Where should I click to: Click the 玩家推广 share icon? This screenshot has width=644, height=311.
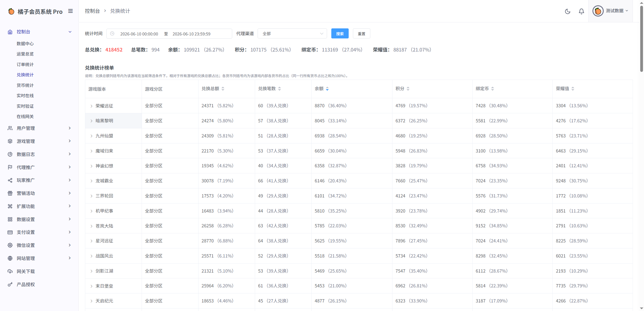(x=10, y=180)
